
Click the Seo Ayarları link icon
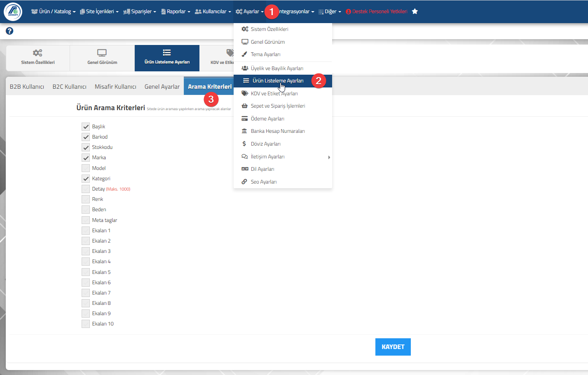point(244,182)
